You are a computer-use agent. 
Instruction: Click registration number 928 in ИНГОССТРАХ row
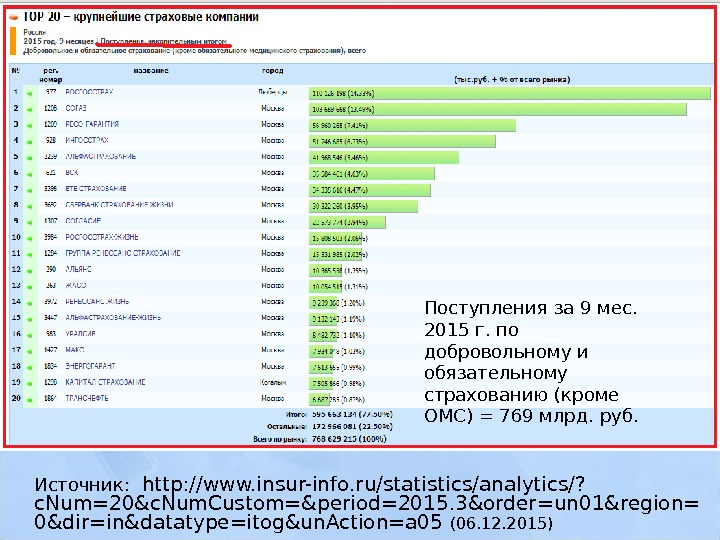[x=51, y=140]
